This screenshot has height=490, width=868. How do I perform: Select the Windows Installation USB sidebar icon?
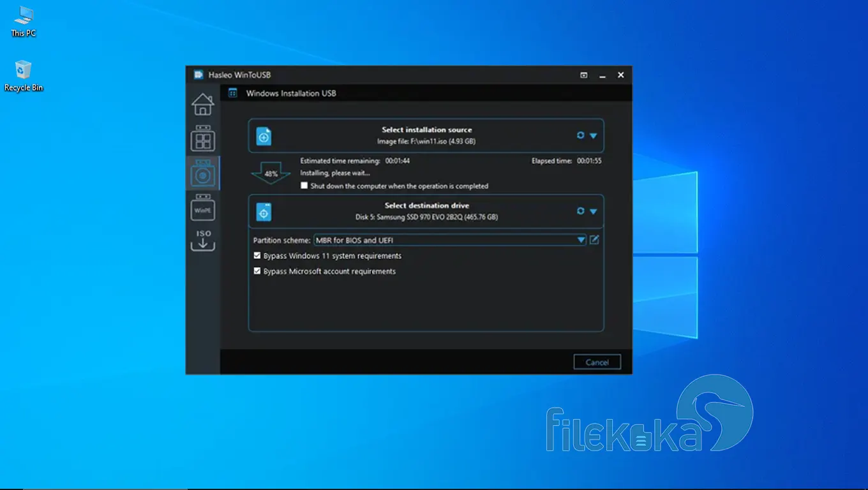pos(203,172)
